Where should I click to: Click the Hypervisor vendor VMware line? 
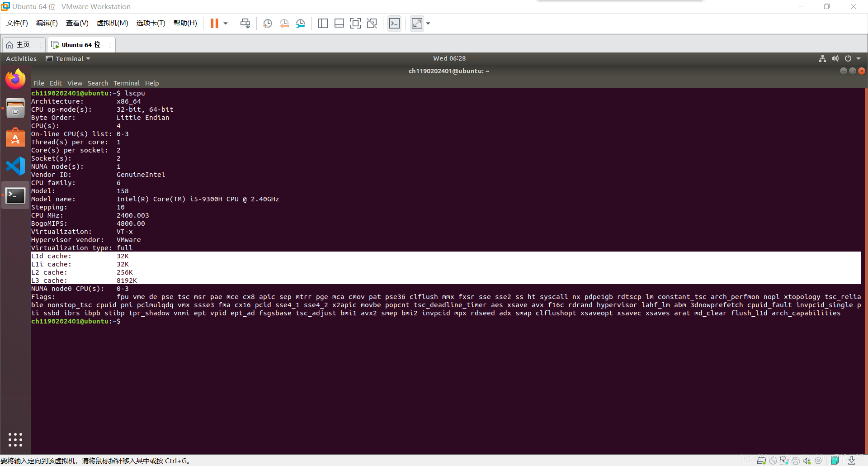86,240
